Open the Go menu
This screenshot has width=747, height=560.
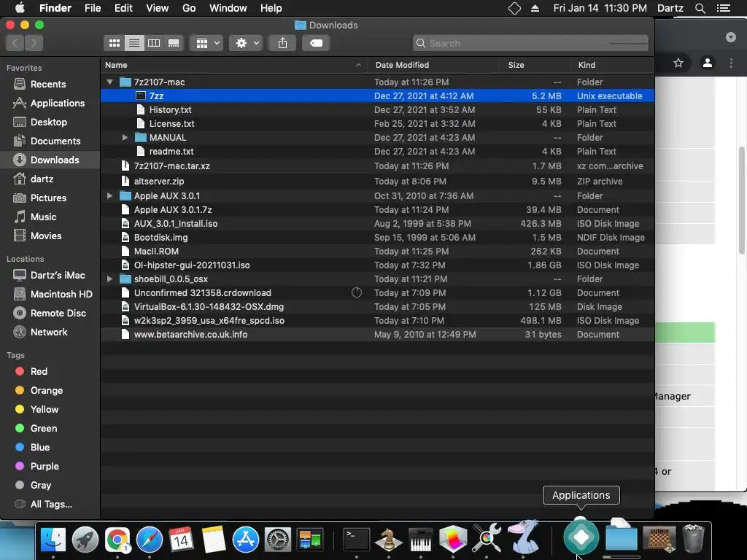[x=189, y=8]
